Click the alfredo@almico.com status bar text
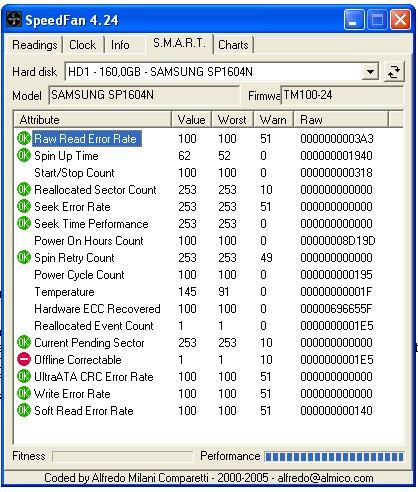Viewport: 418px width, 492px height. point(325,478)
